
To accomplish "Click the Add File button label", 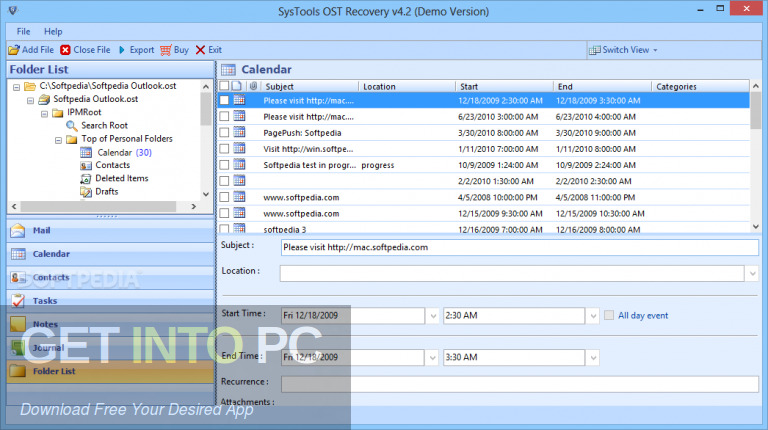I will point(38,50).
